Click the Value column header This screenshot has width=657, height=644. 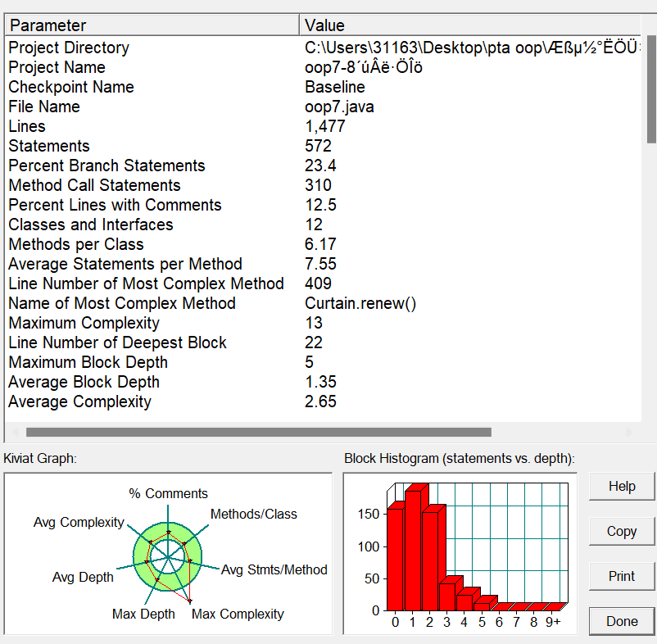coord(471,25)
